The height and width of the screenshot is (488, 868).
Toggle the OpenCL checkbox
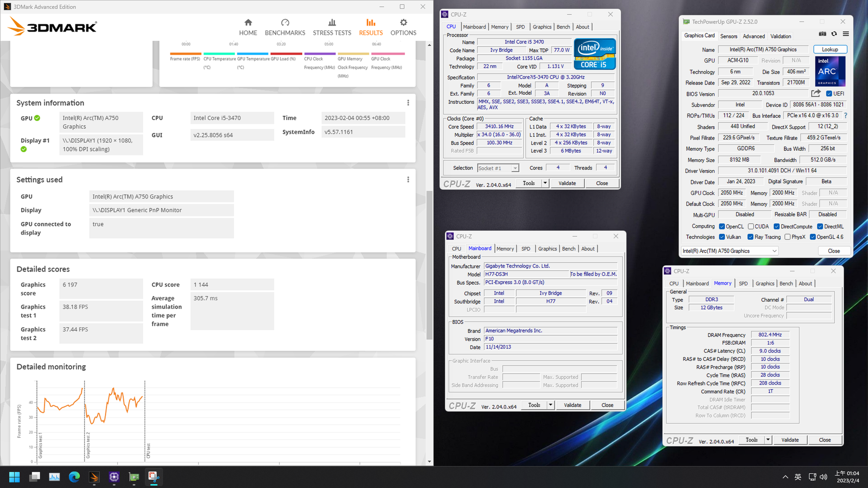722,226
